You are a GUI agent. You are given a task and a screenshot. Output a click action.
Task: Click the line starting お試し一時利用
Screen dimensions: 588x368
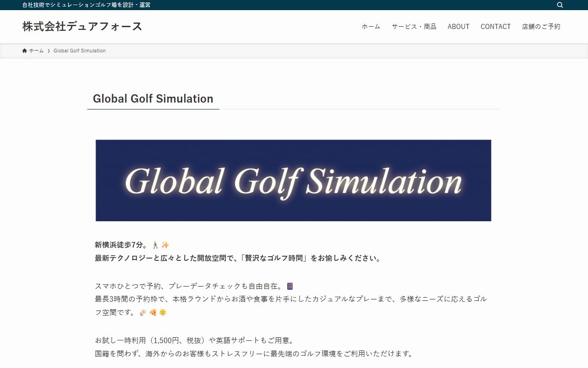click(x=195, y=340)
